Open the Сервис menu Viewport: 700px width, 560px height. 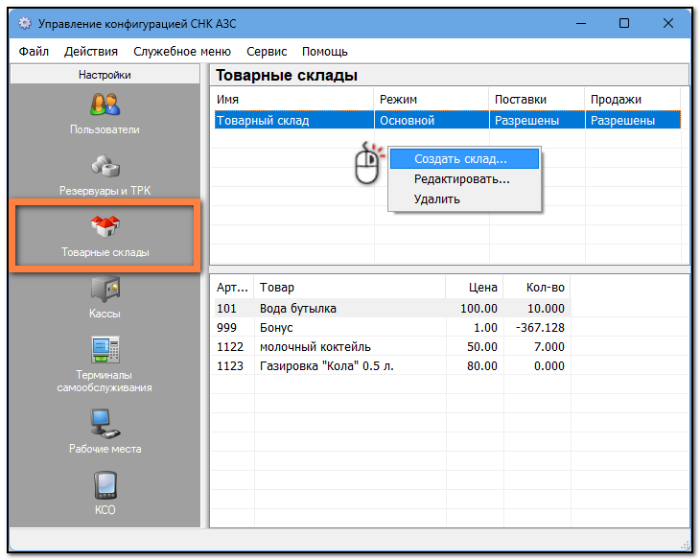[267, 52]
